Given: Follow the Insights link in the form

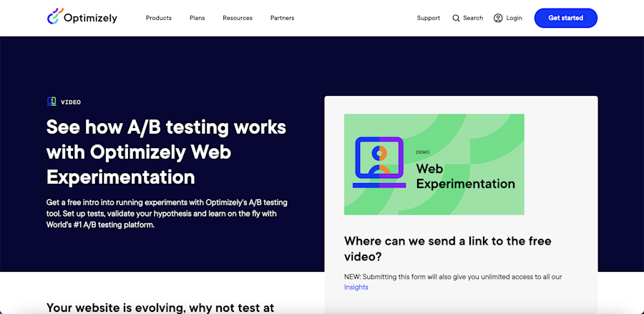Looking at the screenshot, I should pos(356,288).
